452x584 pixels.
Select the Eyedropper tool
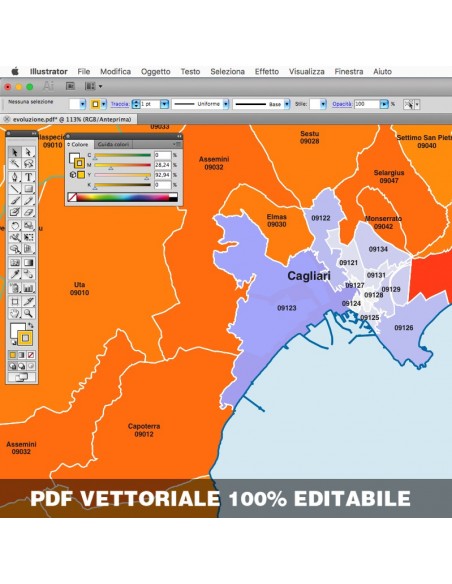(x=15, y=274)
